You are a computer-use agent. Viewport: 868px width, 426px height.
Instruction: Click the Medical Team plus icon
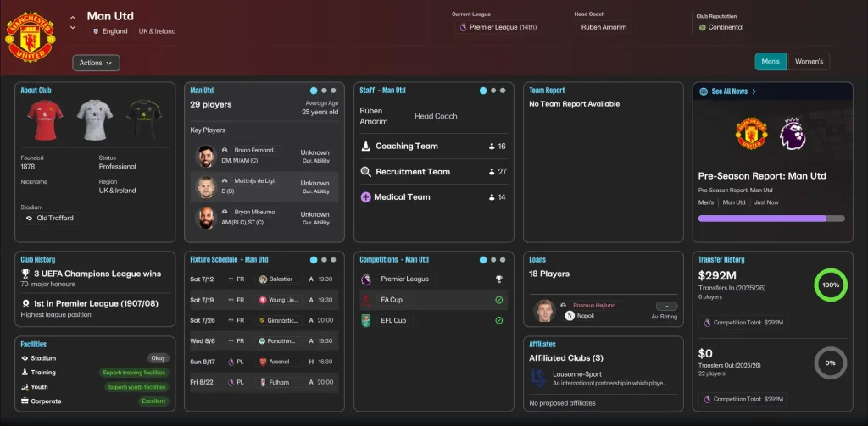click(365, 197)
